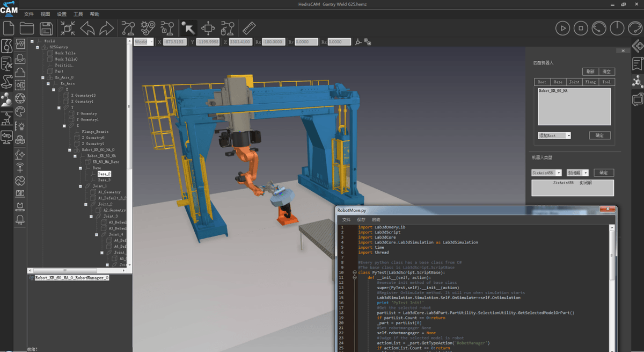Open the 帮助 menu
The image size is (644, 352).
tap(94, 14)
